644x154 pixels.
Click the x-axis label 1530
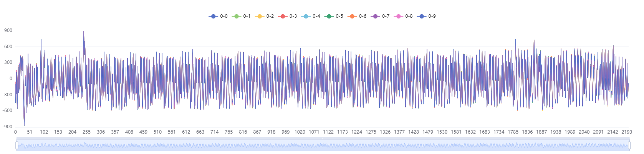click(442, 132)
